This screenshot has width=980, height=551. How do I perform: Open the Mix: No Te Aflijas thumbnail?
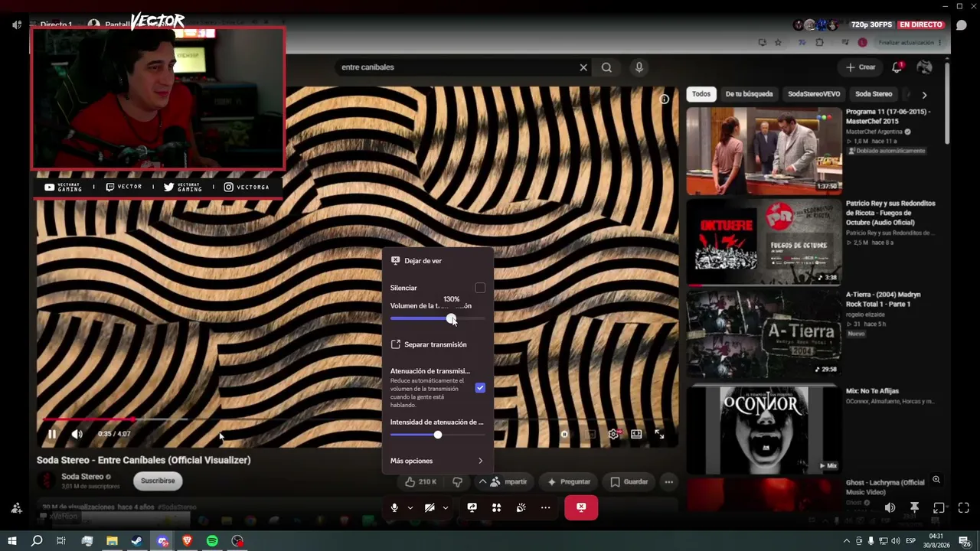coord(764,429)
